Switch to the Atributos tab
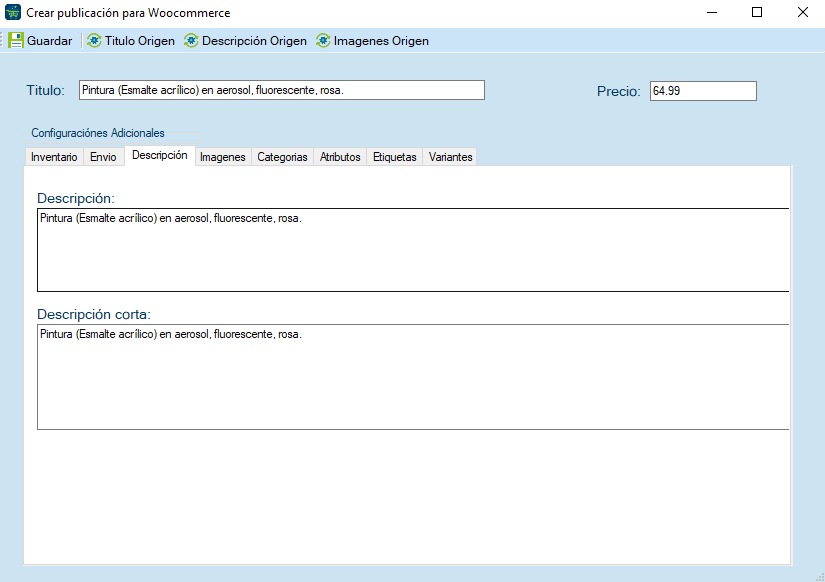The height and width of the screenshot is (582, 825). click(340, 157)
